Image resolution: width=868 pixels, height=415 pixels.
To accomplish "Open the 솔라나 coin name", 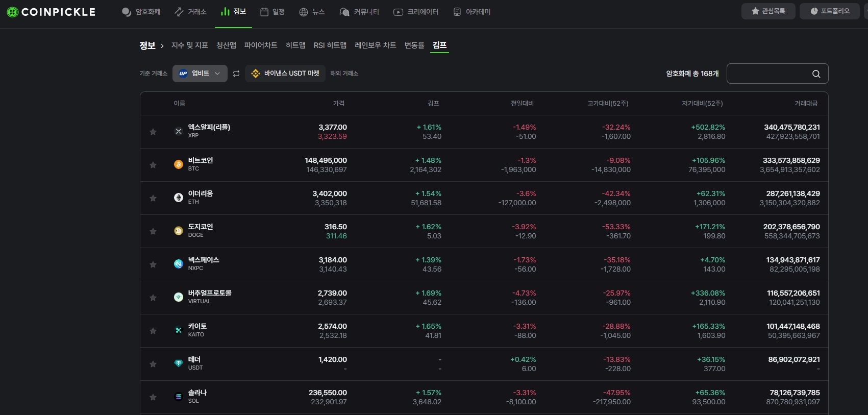I will [x=197, y=393].
